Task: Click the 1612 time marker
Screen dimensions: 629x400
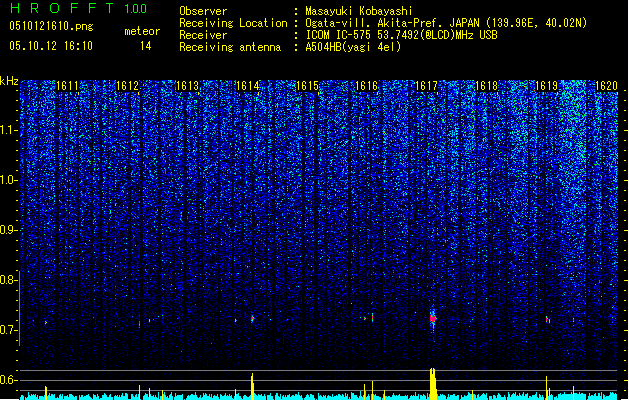Action: point(127,86)
